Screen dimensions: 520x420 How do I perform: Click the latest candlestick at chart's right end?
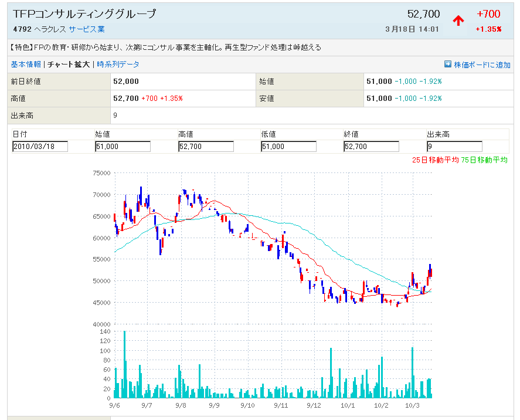(x=430, y=270)
